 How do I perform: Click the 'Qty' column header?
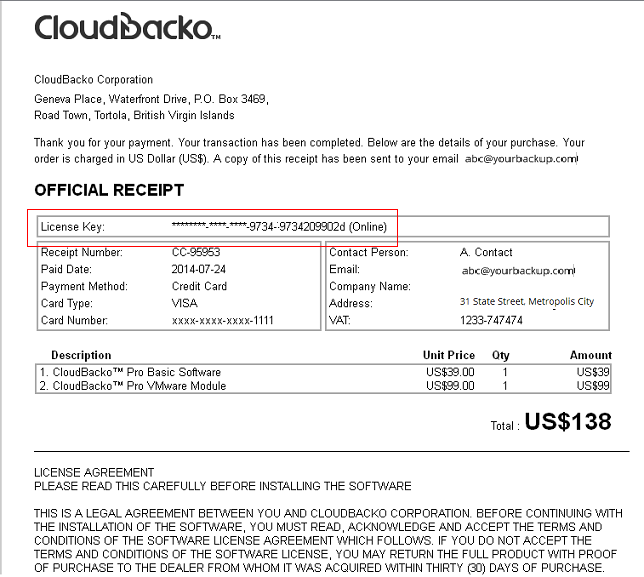coord(501,355)
